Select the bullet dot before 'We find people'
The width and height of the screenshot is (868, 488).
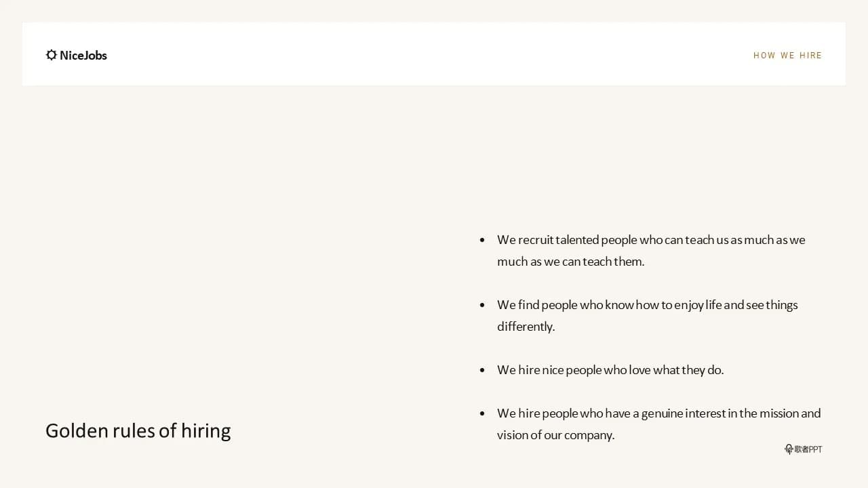click(x=482, y=305)
